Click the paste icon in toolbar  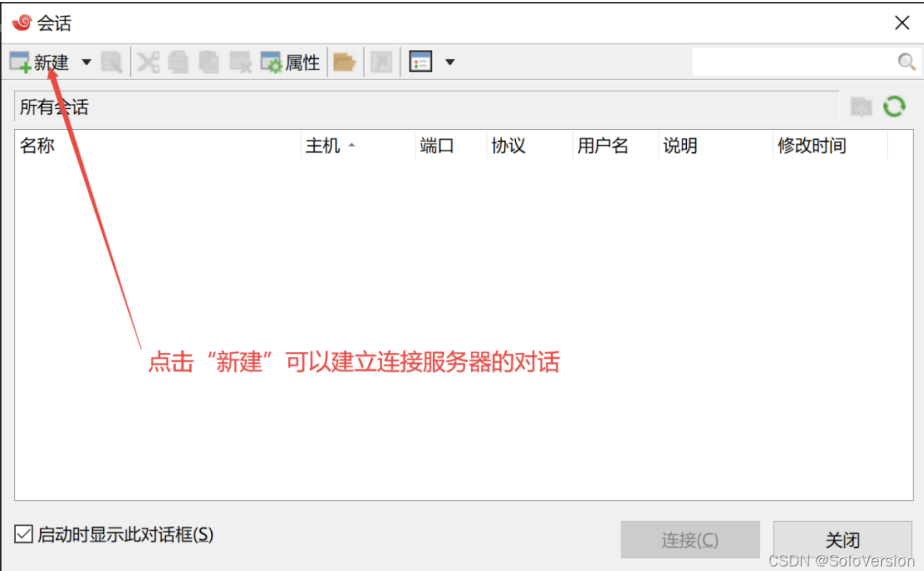[x=209, y=62]
